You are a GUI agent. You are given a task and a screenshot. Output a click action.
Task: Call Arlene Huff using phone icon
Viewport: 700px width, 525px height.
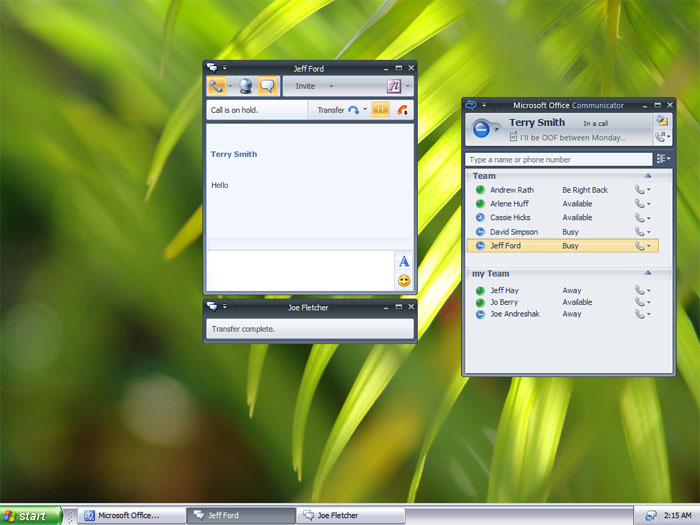pos(639,204)
